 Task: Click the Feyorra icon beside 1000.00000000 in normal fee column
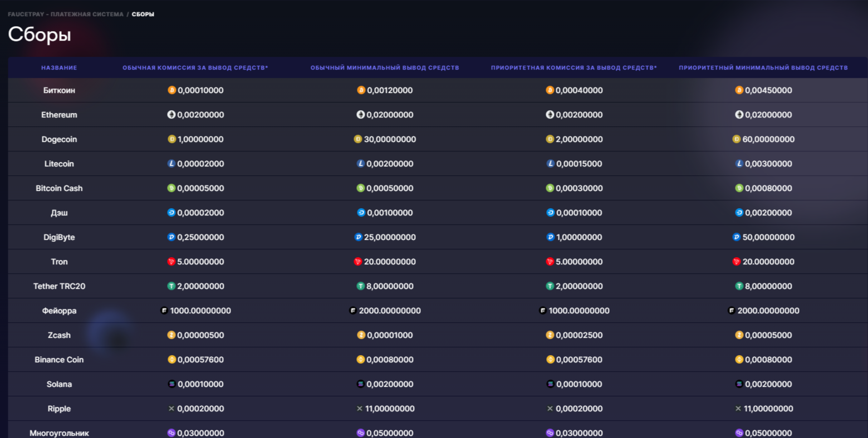164,311
